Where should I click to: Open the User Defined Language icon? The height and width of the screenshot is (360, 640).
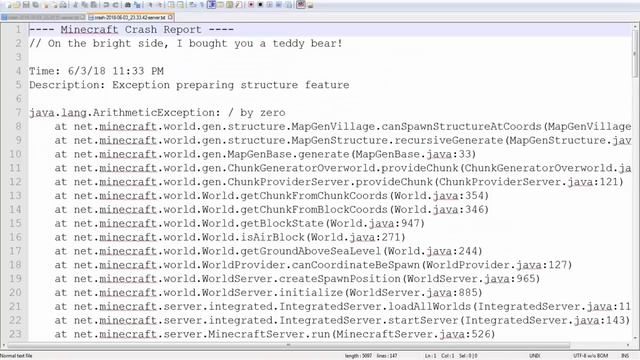tap(220, 5)
